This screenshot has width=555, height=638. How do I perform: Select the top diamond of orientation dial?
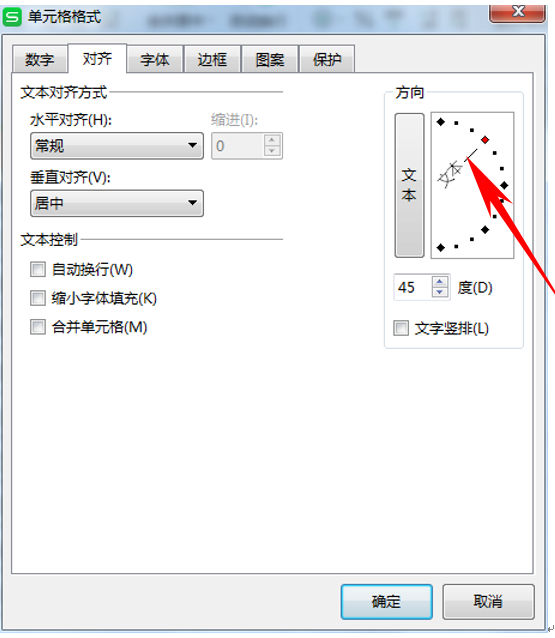[x=441, y=122]
